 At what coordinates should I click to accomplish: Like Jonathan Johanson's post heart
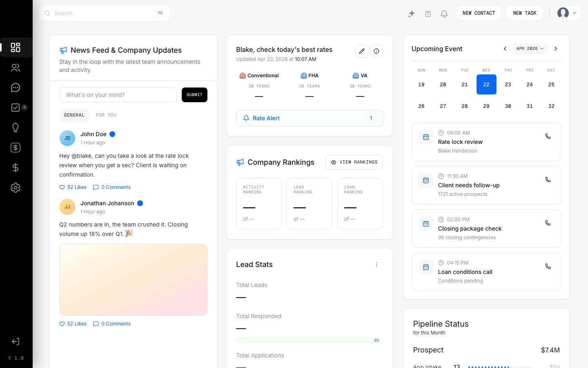pyautogui.click(x=62, y=324)
